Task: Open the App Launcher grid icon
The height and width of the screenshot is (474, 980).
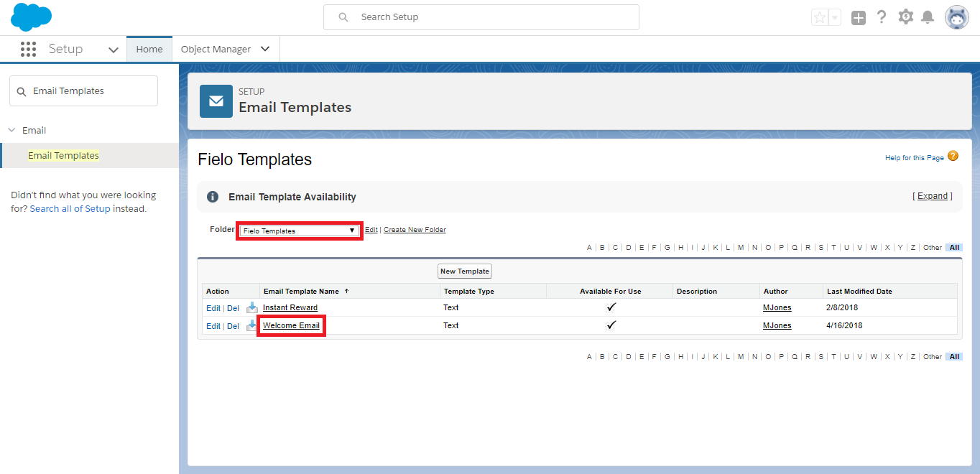Action: (x=28, y=49)
